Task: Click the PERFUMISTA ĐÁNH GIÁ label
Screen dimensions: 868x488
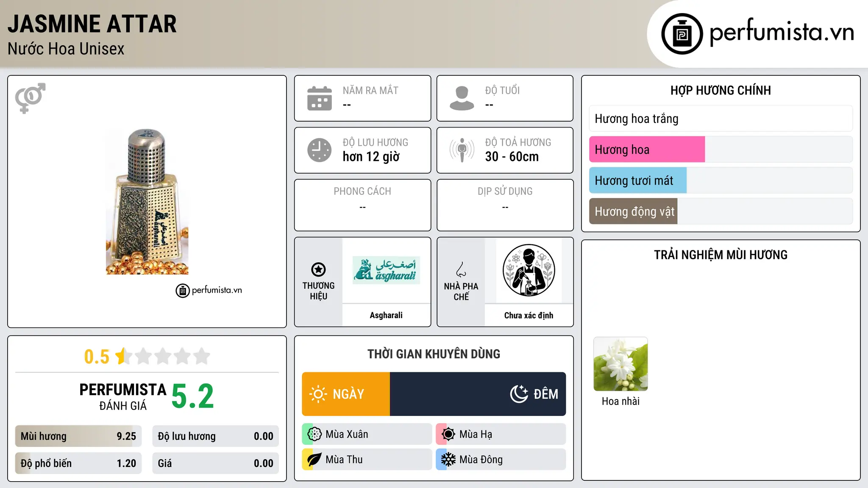Action: [123, 396]
